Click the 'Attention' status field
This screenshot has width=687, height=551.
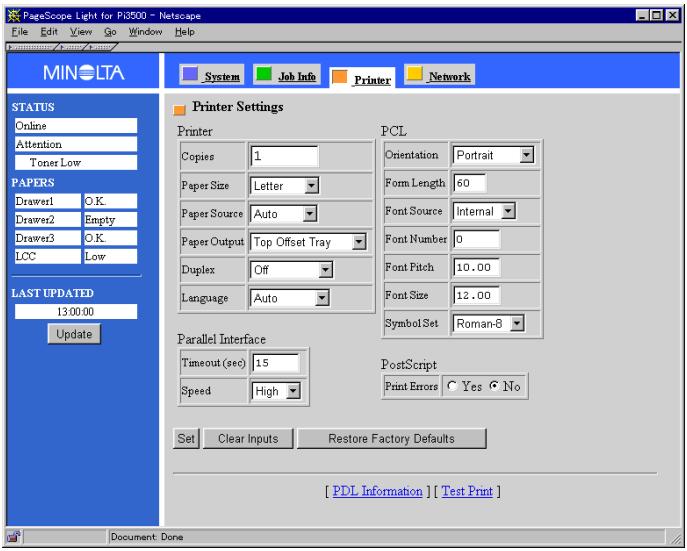pyautogui.click(x=76, y=144)
